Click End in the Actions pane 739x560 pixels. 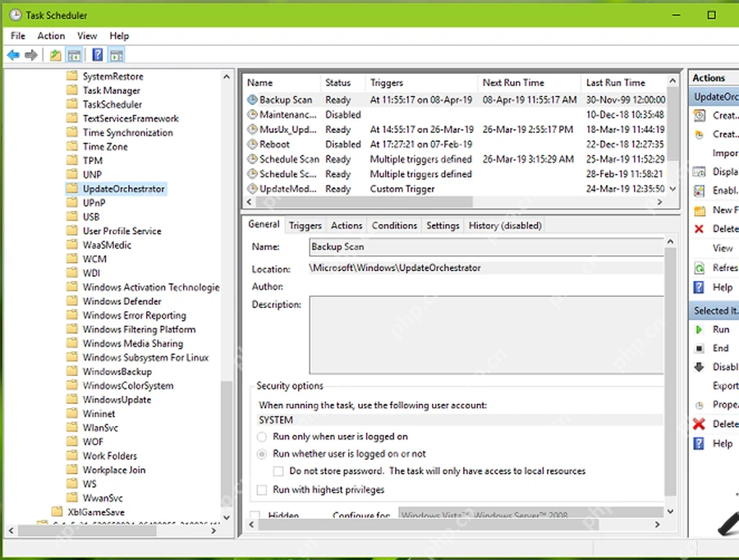(x=721, y=348)
